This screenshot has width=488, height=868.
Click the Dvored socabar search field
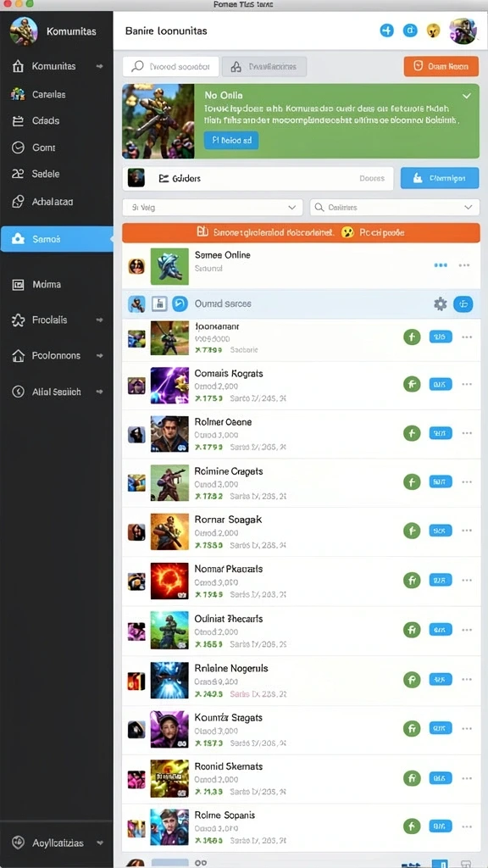point(171,66)
